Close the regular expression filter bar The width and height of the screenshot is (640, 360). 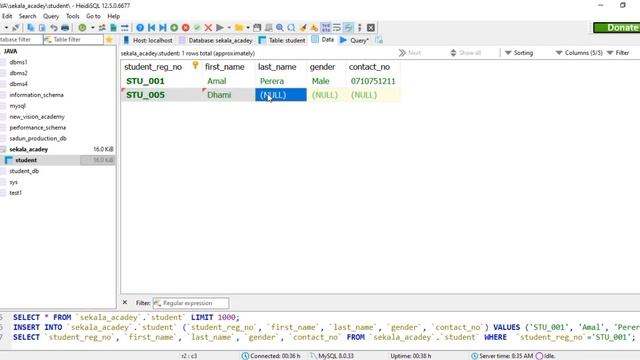[x=125, y=302]
